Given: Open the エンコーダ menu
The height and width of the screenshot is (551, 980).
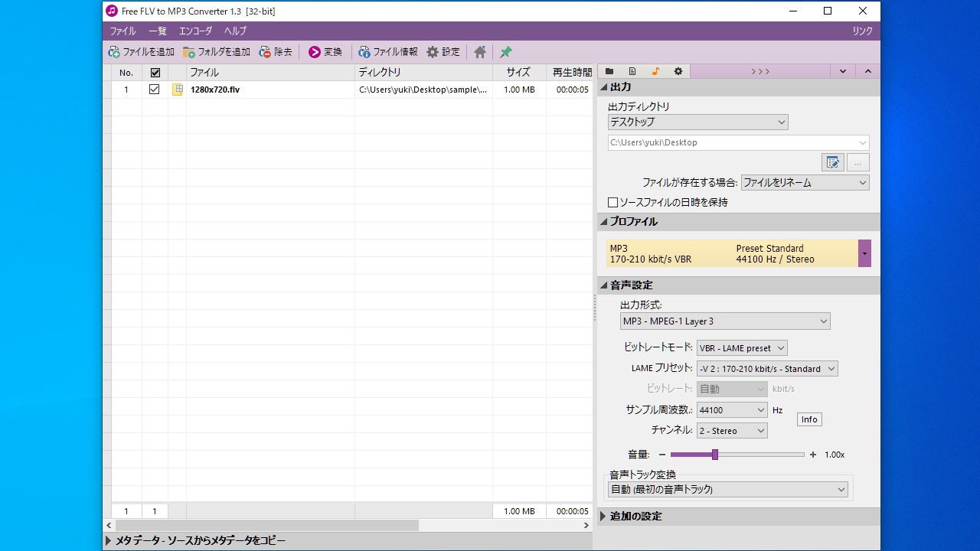Looking at the screenshot, I should [x=195, y=31].
